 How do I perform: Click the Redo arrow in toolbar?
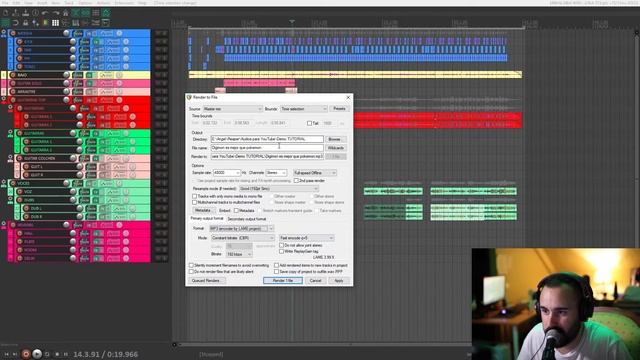56,13
